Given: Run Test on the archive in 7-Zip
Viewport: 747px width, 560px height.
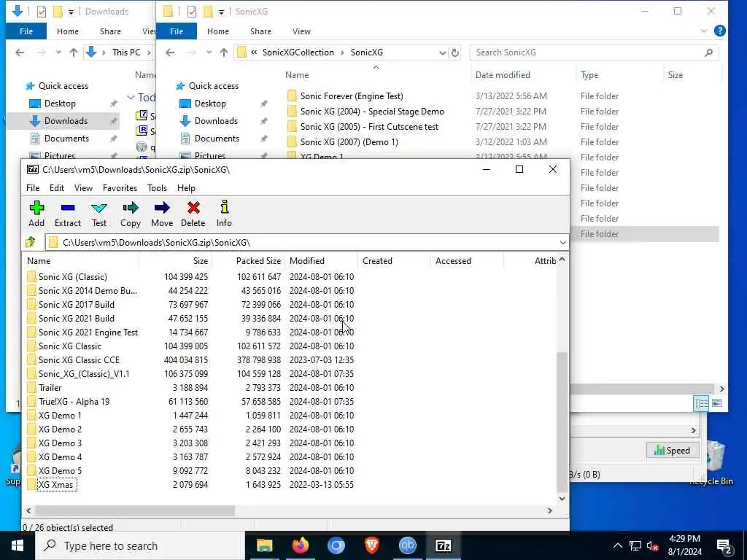Looking at the screenshot, I should coord(99,214).
